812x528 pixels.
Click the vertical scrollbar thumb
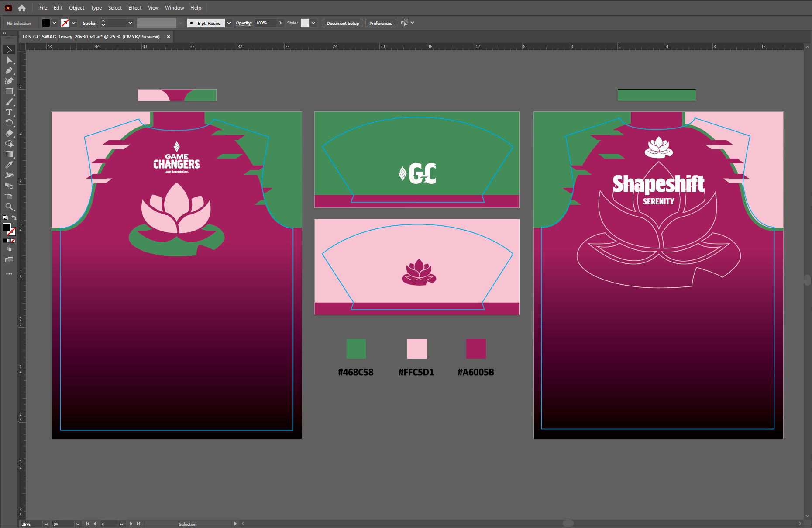[x=808, y=280]
